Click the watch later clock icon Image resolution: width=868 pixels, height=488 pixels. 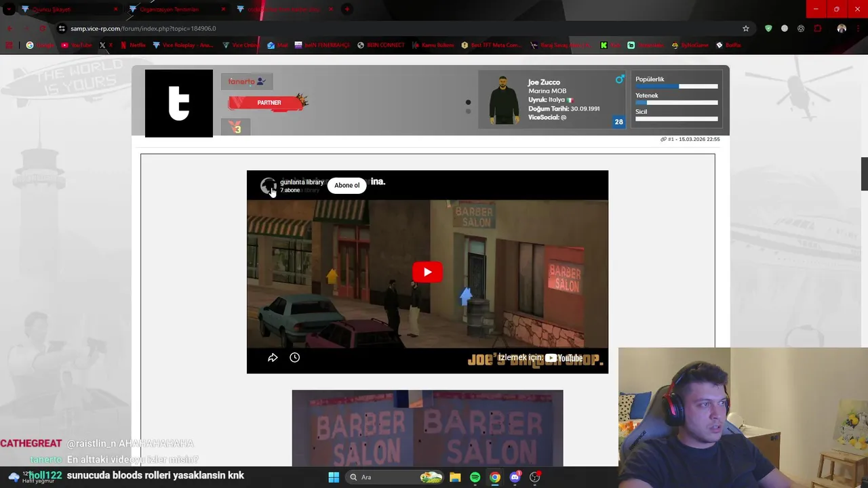pyautogui.click(x=294, y=357)
